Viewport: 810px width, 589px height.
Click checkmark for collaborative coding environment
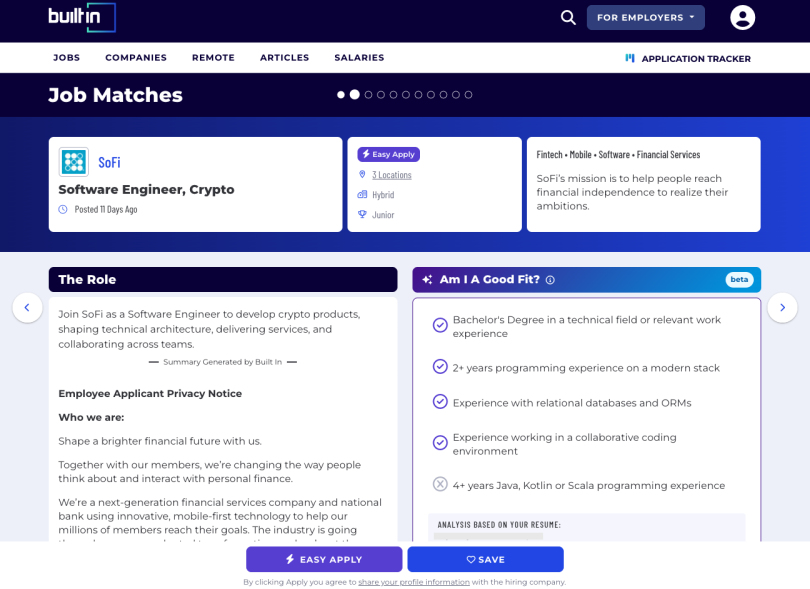(440, 443)
